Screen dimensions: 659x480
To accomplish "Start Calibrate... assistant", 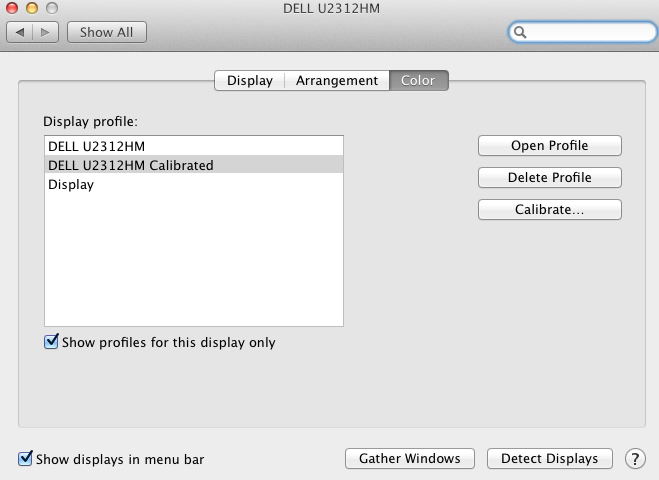I will click(x=550, y=209).
